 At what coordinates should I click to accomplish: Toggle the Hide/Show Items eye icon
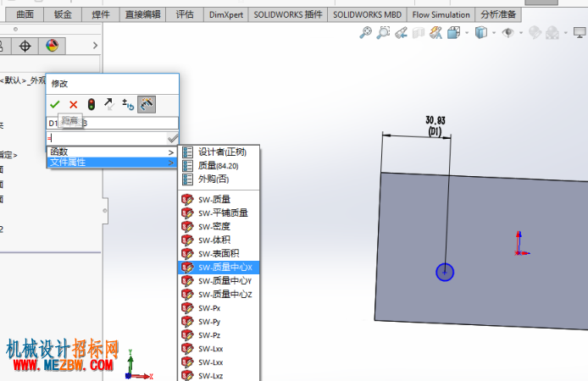pos(508,32)
